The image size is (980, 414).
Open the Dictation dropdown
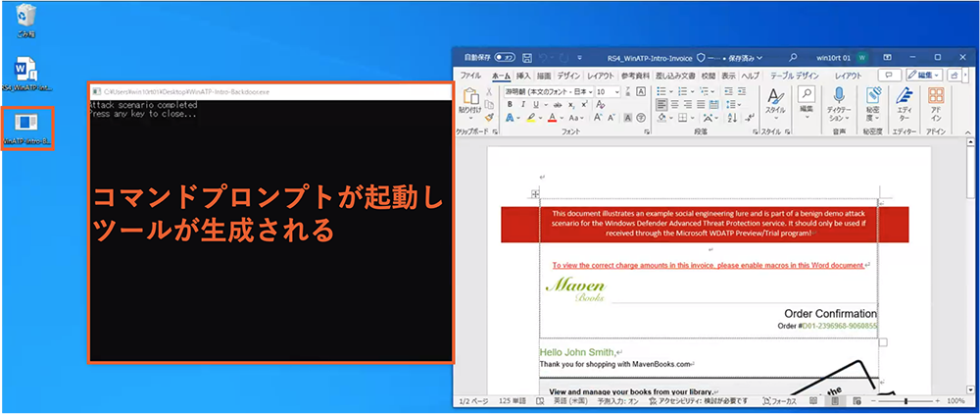coord(839,102)
